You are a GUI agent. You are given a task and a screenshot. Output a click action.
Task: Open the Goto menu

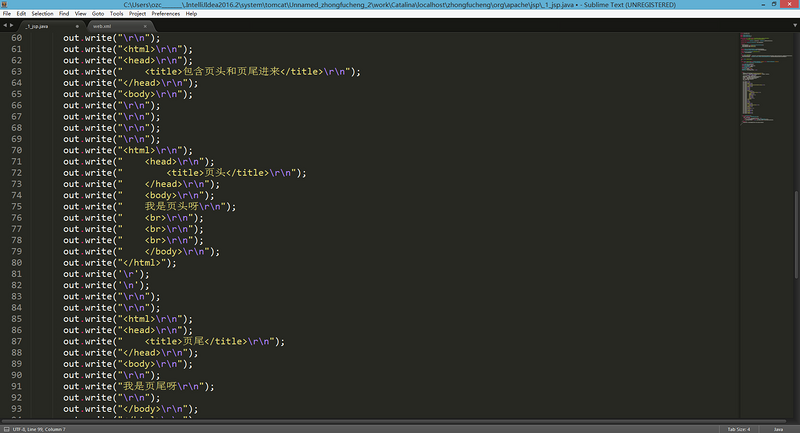[x=98, y=14]
